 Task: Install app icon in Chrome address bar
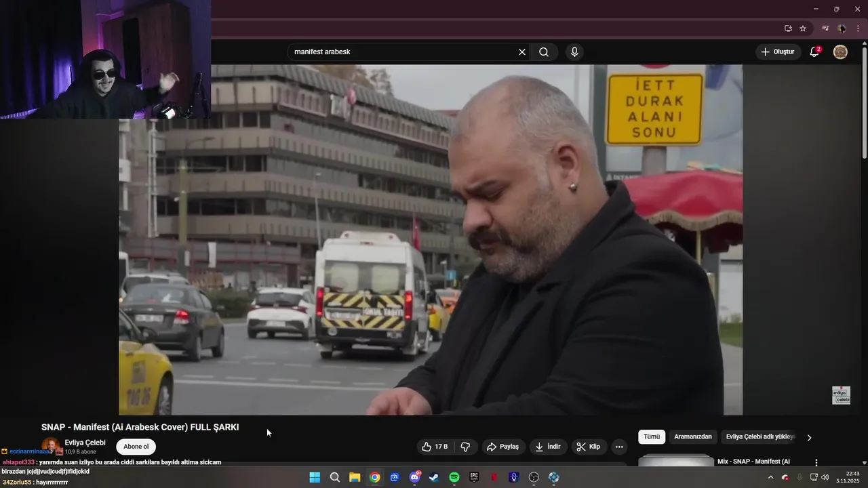coord(788,28)
